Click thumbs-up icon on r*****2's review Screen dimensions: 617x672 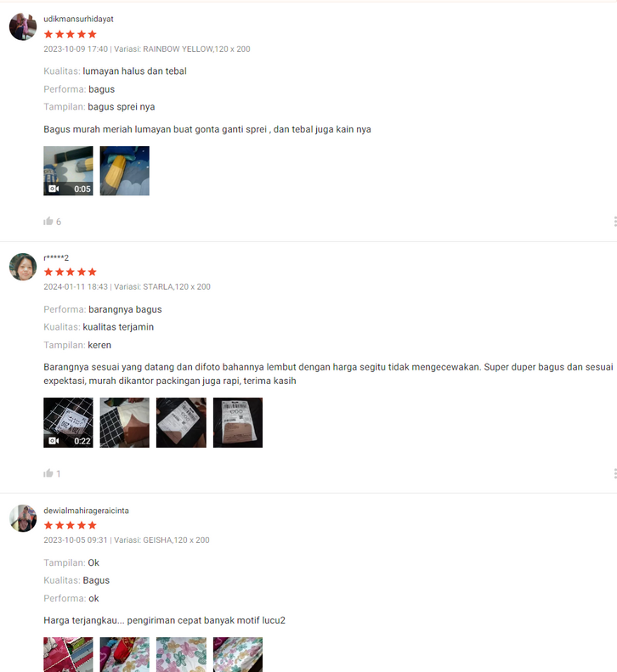(x=48, y=473)
